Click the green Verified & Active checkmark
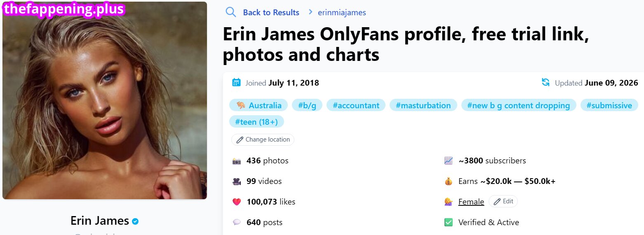Screen dimensions: 644x235 pyautogui.click(x=449, y=222)
